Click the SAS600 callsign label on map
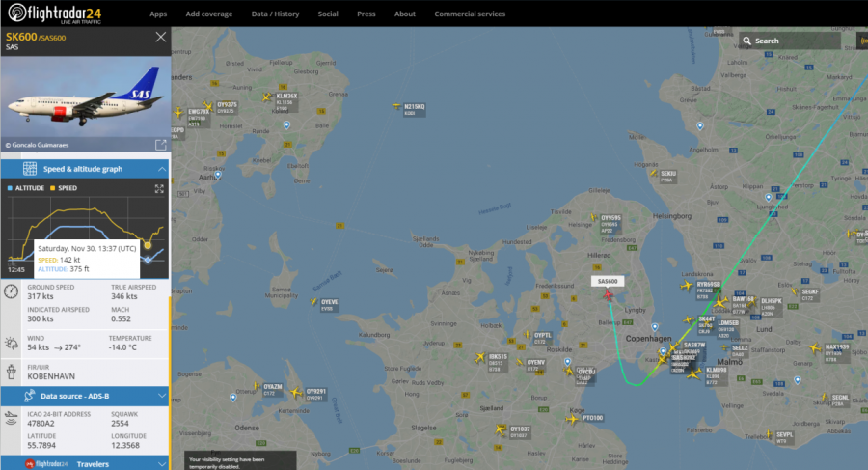The height and width of the screenshot is (470, 868). (608, 281)
